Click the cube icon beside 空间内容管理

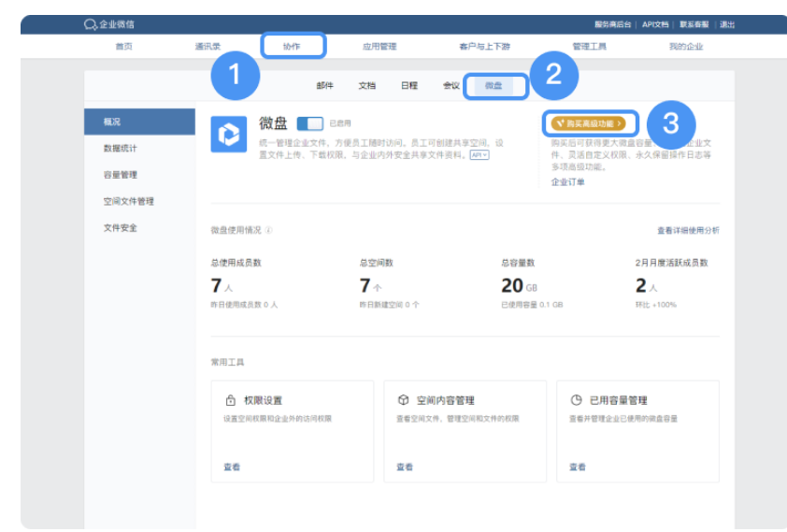point(403,400)
